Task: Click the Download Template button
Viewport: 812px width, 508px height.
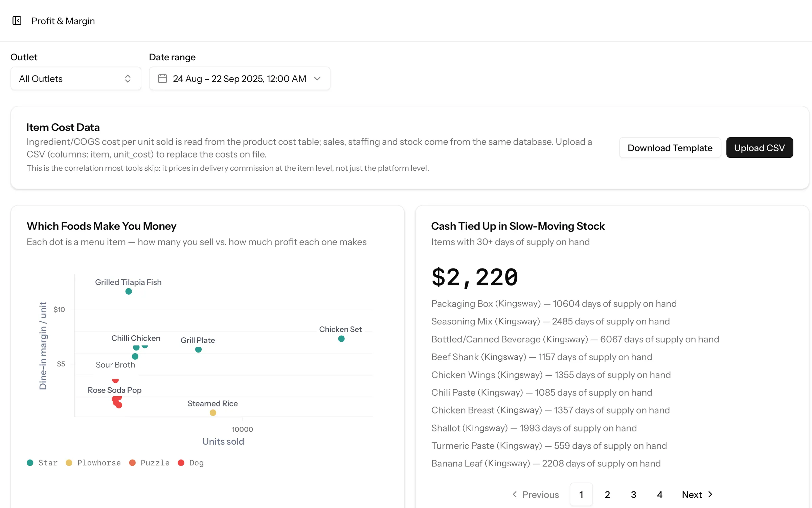Action: 670,148
